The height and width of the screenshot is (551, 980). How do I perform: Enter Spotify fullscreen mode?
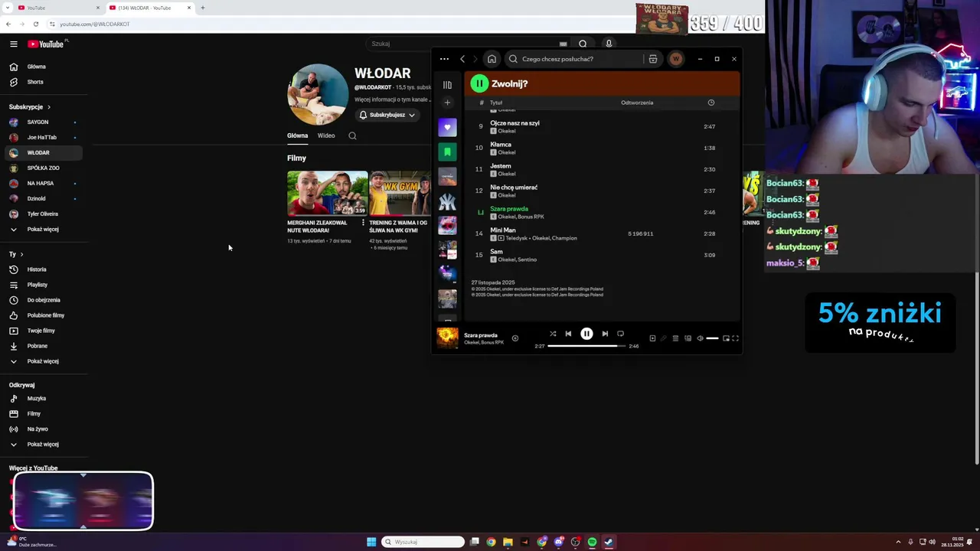[x=735, y=338]
